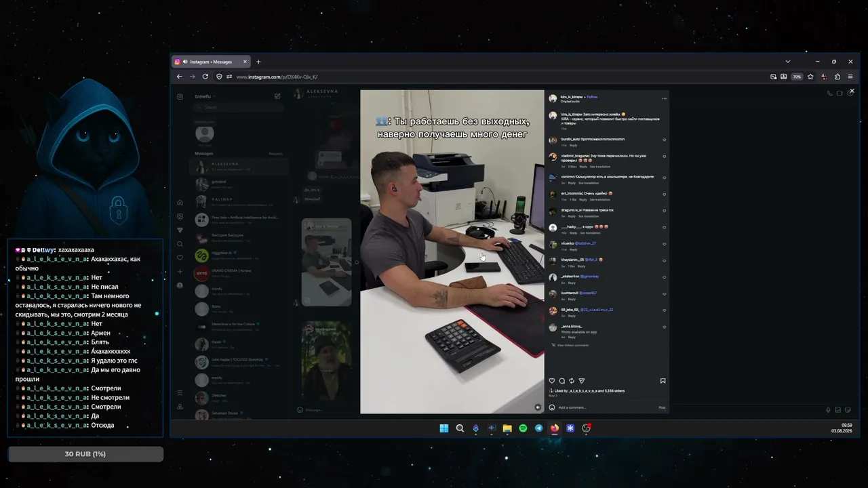See translation of evt_insomniac's comment
Viewport: 868px width, 488px height.
click(x=599, y=199)
